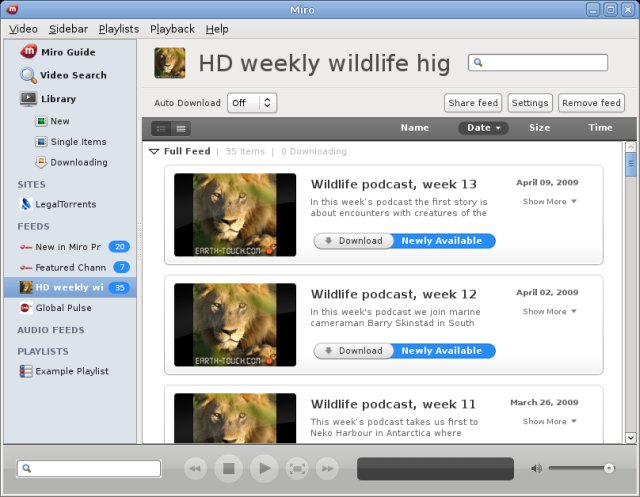This screenshot has height=497, width=640.
Task: Open feed Settings
Action: pos(530,103)
